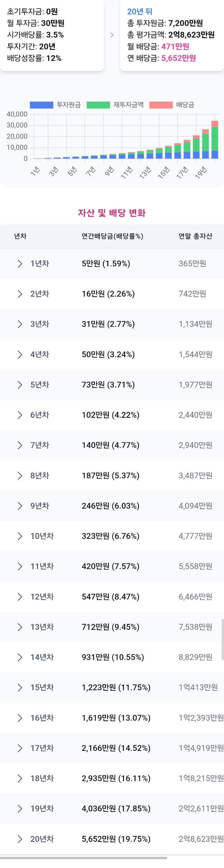Expand the 20년차 row details
The width and height of the screenshot is (224, 868).
pyautogui.click(x=19, y=839)
